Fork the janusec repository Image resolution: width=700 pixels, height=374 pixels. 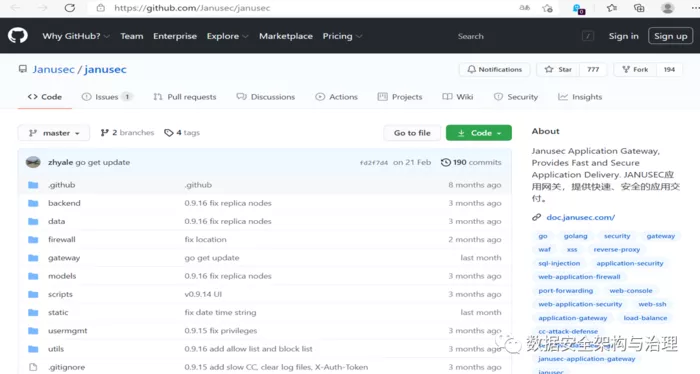point(635,70)
